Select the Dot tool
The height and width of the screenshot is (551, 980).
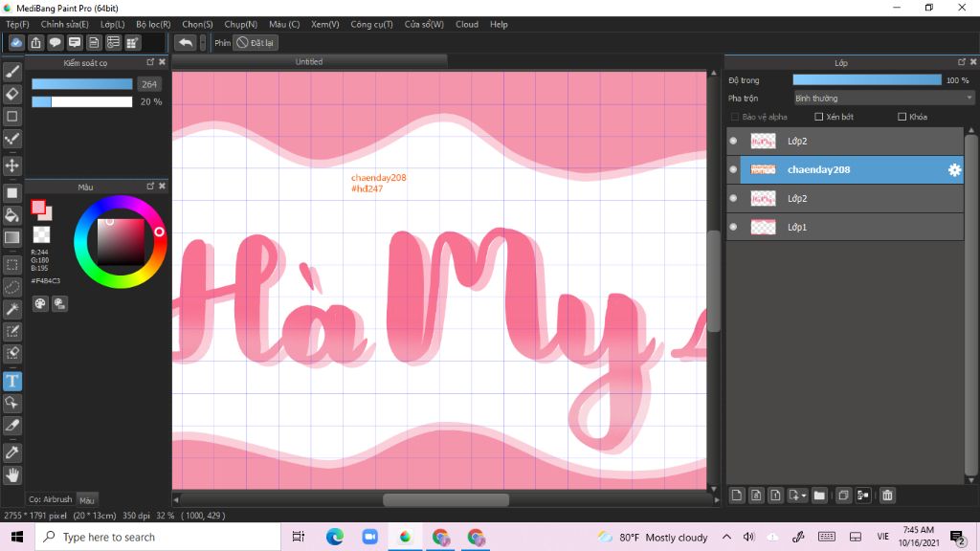tap(11, 139)
